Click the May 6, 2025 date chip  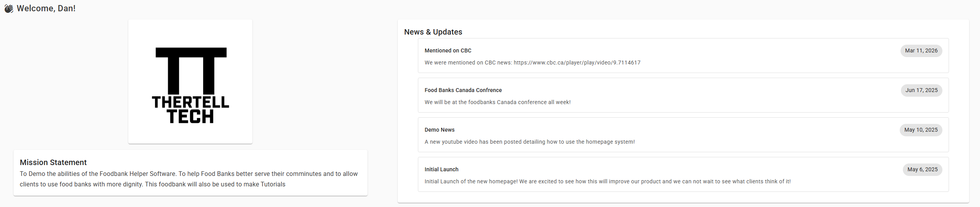click(x=922, y=169)
